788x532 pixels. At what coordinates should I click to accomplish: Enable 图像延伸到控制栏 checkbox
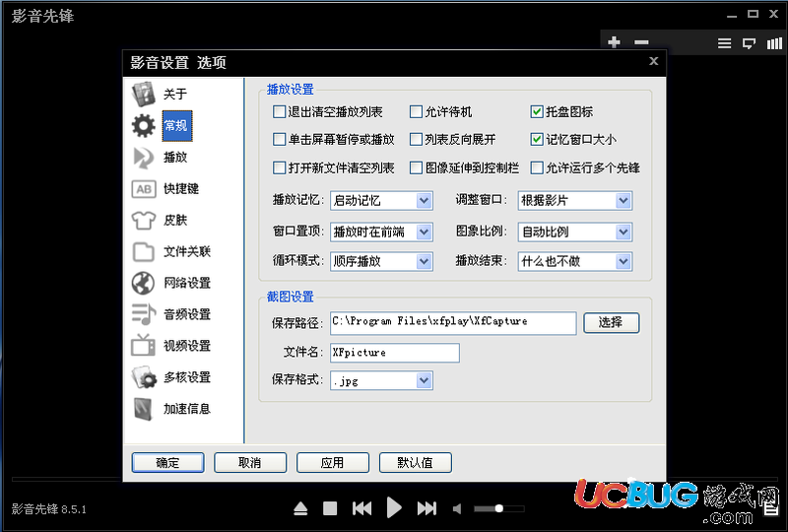[416, 167]
